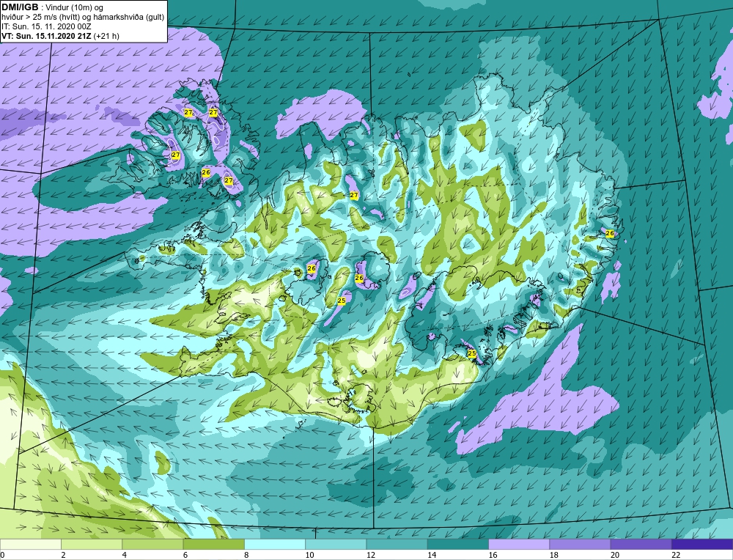
Task: Click the 14–16 m/s dark teal legend swatch
Action: coord(458,544)
